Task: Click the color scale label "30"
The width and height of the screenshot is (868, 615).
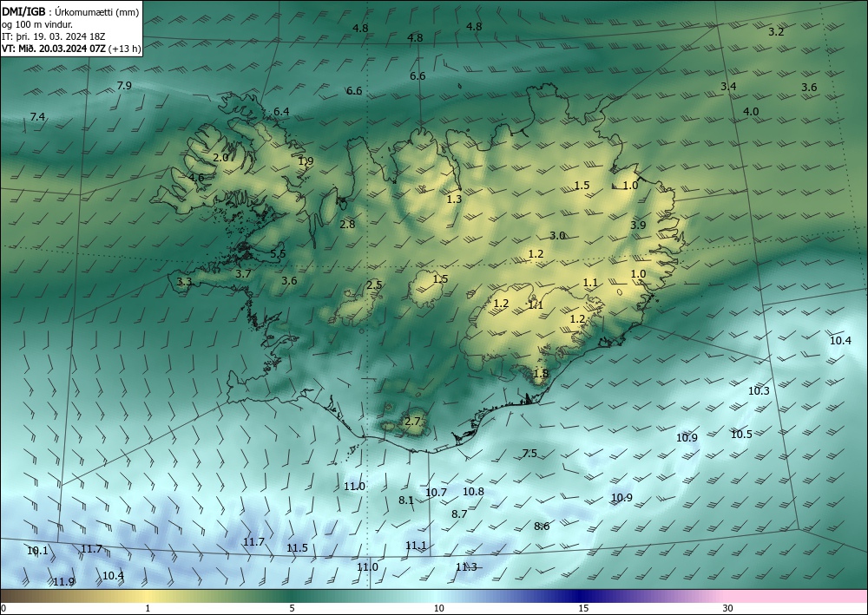Action: coord(728,608)
